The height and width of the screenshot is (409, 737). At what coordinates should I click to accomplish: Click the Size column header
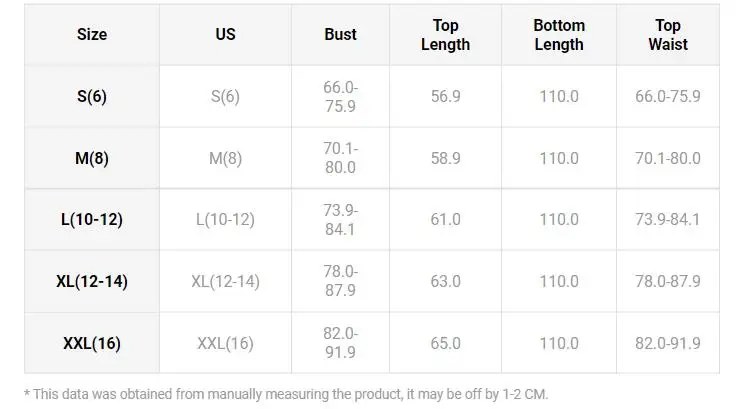pyautogui.click(x=92, y=34)
